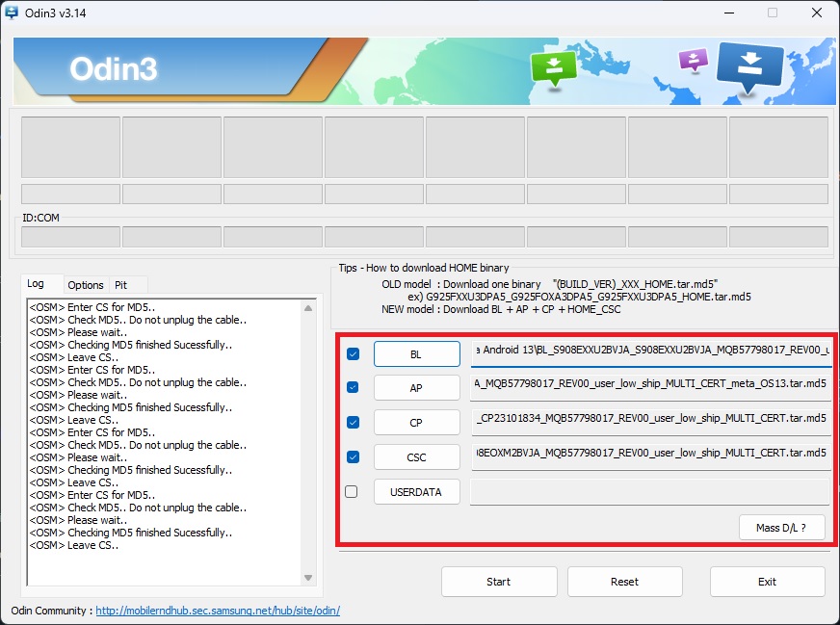Click the large blue download icon
This screenshot has height=625, width=840.
(x=751, y=68)
